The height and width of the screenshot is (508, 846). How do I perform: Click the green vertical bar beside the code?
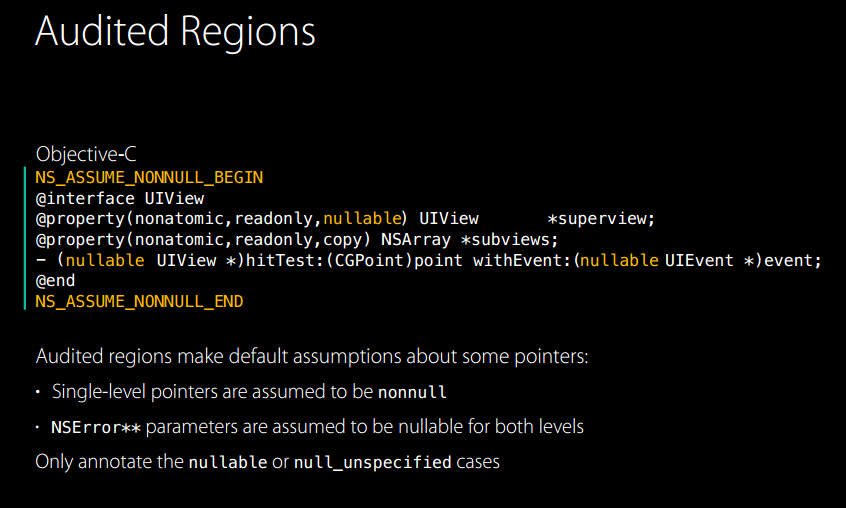[x=27, y=240]
